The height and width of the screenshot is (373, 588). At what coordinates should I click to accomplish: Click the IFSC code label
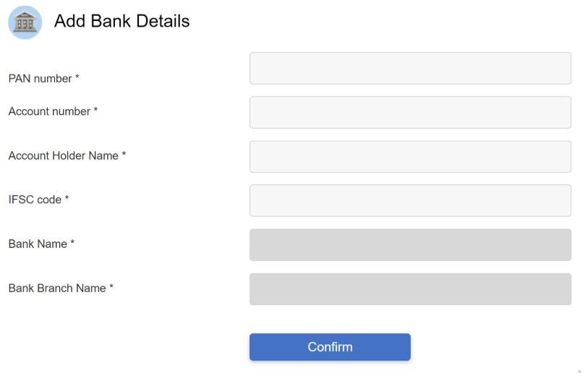35,200
